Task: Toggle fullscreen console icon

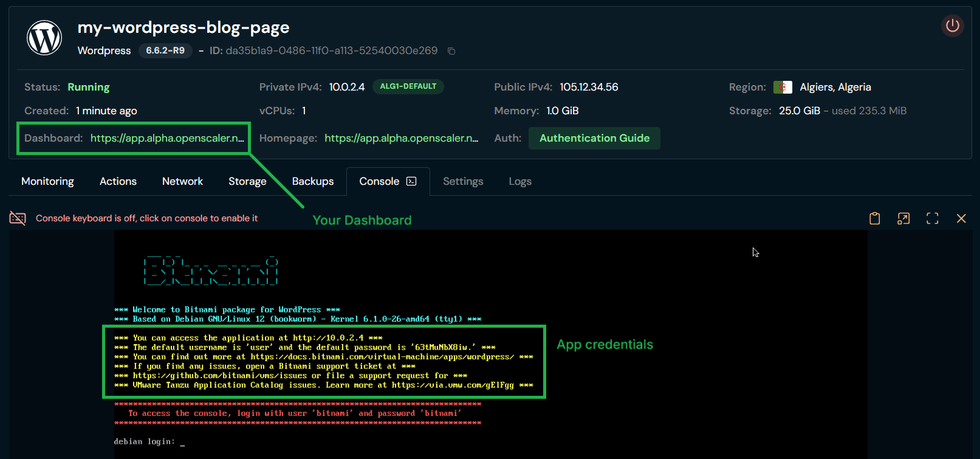Action: [x=932, y=218]
